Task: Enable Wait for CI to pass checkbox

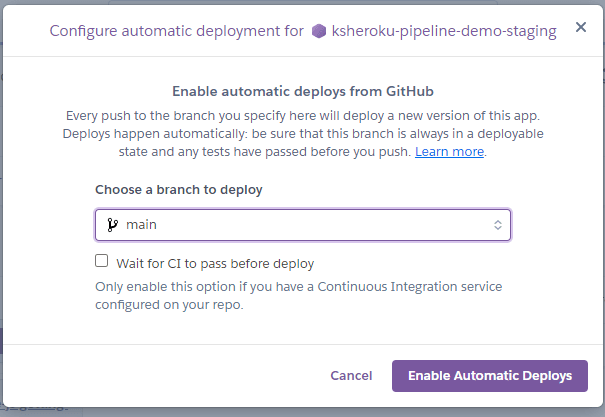Action: coord(101,261)
